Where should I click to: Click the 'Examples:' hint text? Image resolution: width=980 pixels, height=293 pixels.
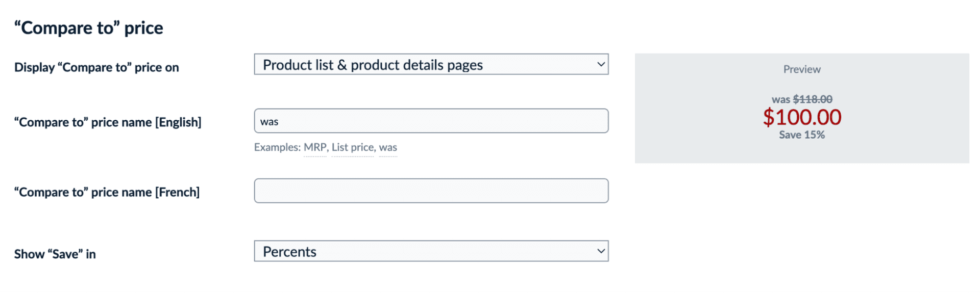pyautogui.click(x=277, y=148)
